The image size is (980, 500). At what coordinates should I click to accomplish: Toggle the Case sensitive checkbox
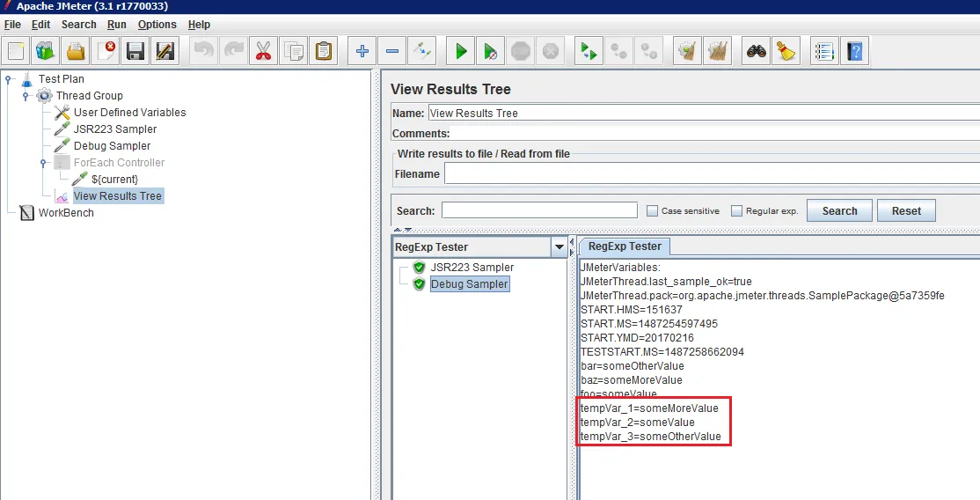pyautogui.click(x=652, y=211)
